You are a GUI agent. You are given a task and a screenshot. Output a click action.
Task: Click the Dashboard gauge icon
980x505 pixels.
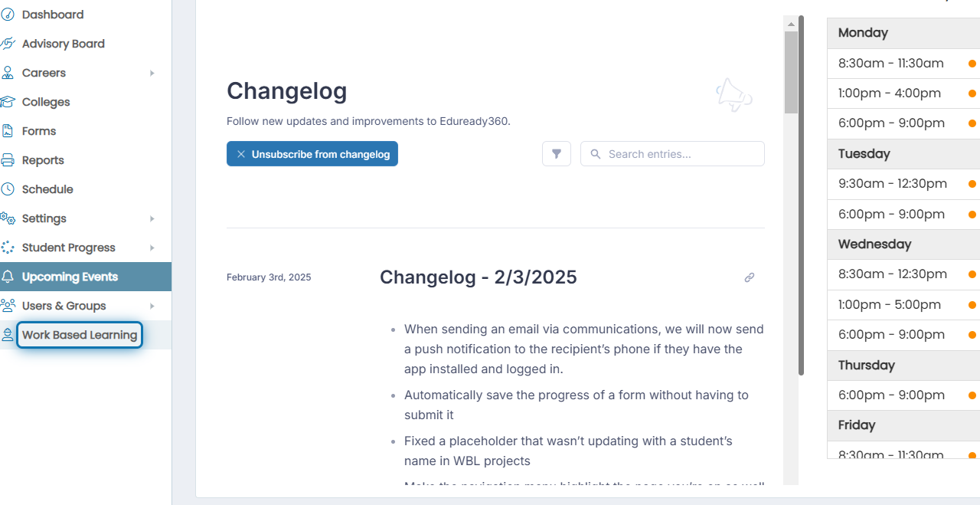point(8,15)
